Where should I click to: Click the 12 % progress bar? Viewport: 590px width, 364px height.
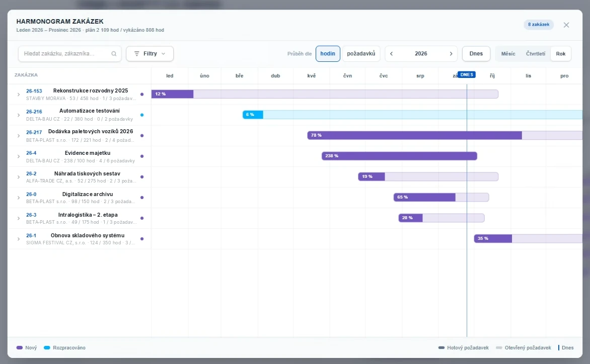pyautogui.click(x=325, y=94)
